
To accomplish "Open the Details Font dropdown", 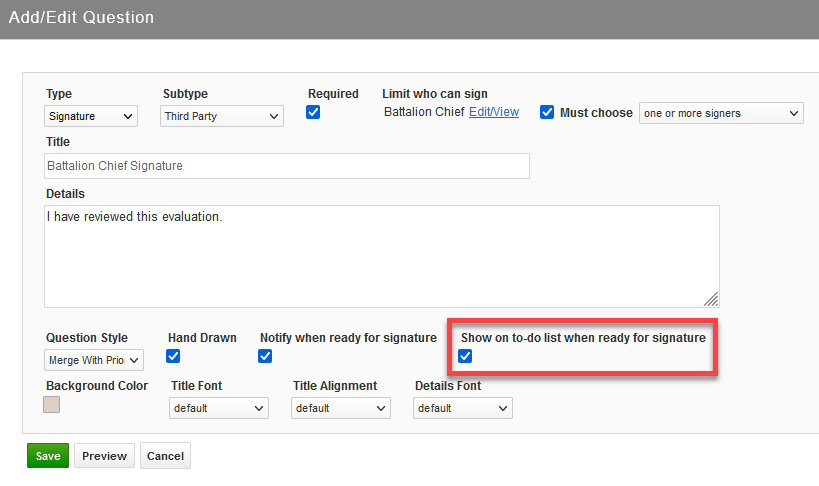I will coord(463,408).
